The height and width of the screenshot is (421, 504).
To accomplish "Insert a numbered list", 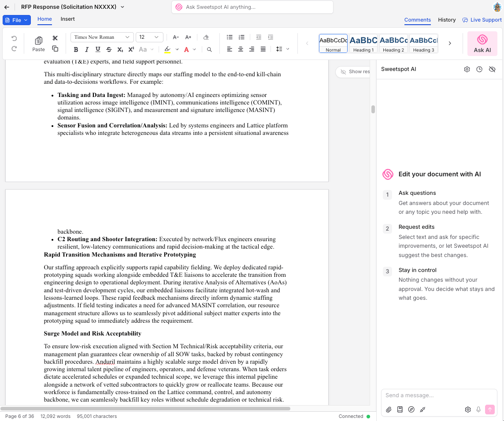I will [241, 37].
